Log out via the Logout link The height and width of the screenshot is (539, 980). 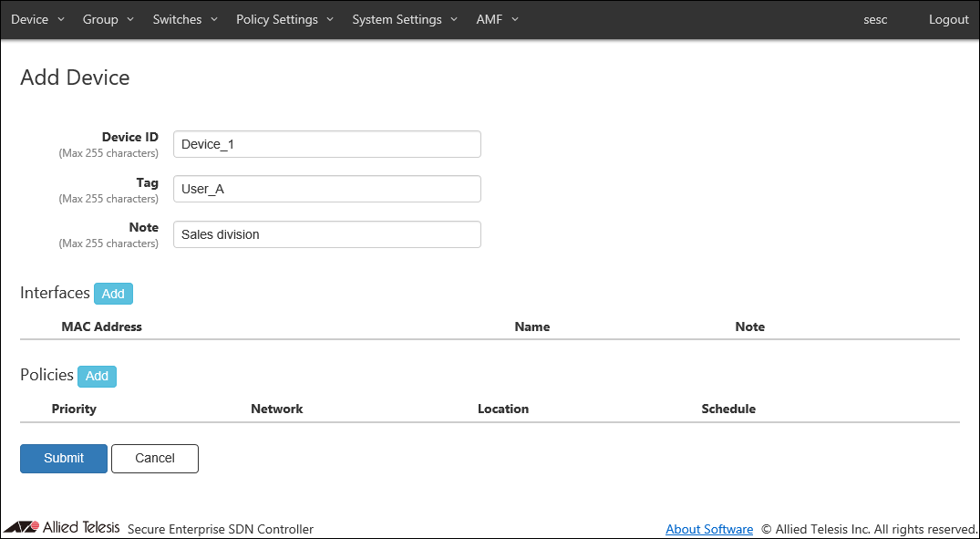point(948,19)
